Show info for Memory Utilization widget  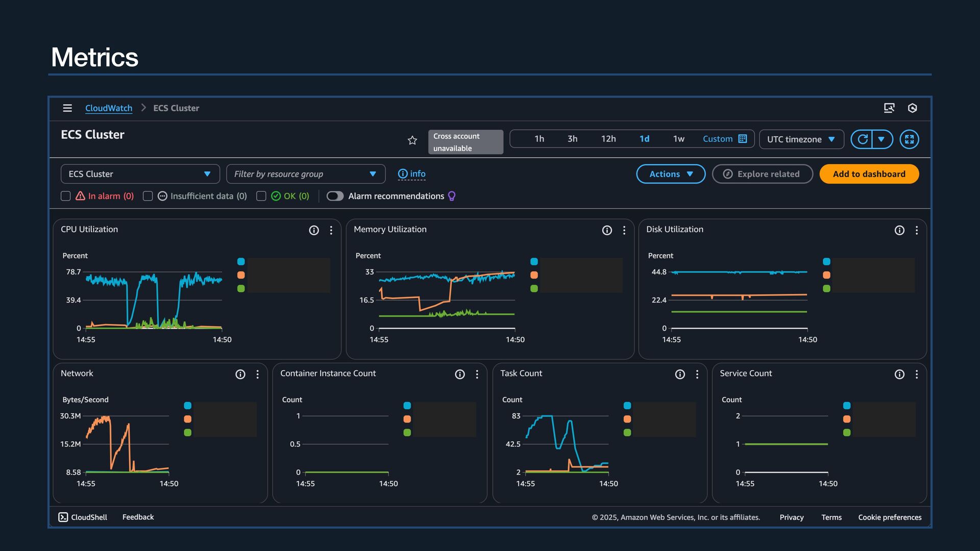pyautogui.click(x=607, y=231)
